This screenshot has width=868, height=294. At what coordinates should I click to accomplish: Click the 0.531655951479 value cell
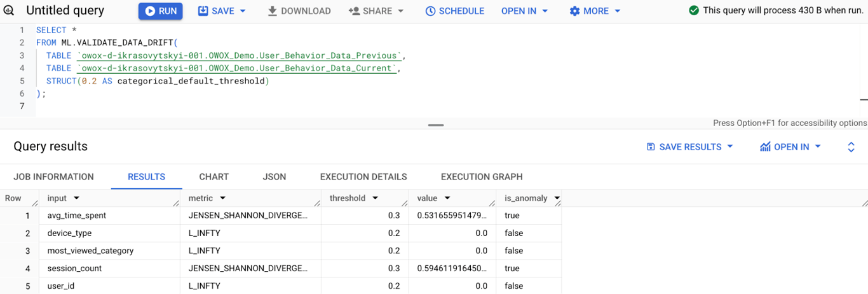452,216
